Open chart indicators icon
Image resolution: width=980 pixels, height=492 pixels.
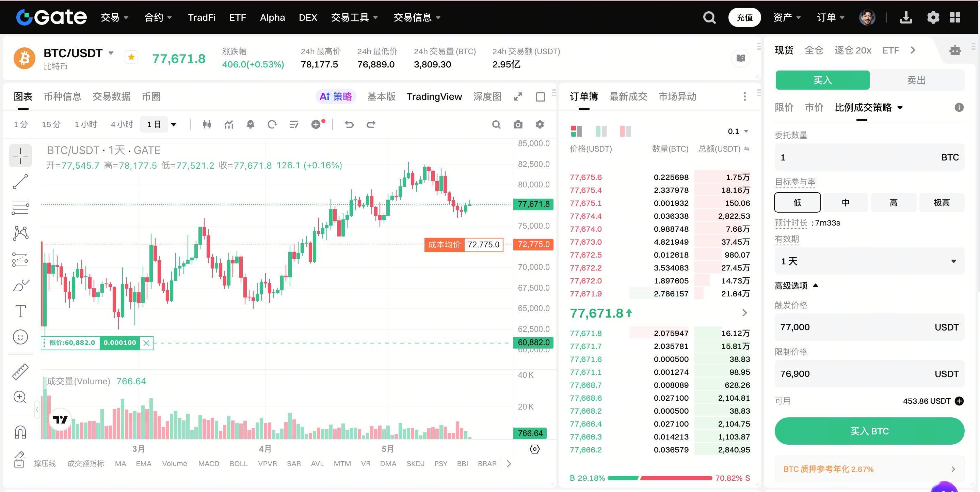click(229, 124)
